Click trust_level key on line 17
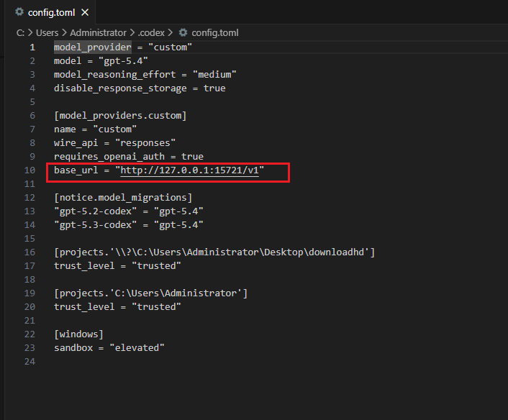Screen dimensions: 508x420 (x=84, y=266)
